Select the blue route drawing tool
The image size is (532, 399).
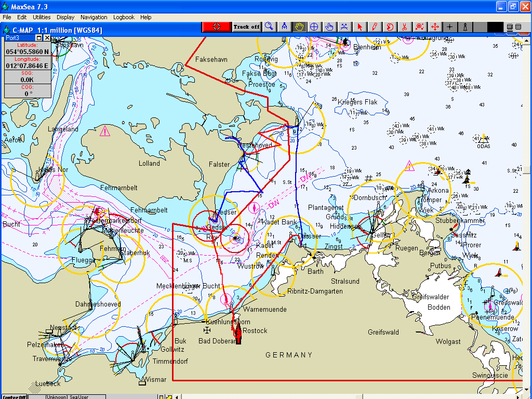tap(344, 27)
